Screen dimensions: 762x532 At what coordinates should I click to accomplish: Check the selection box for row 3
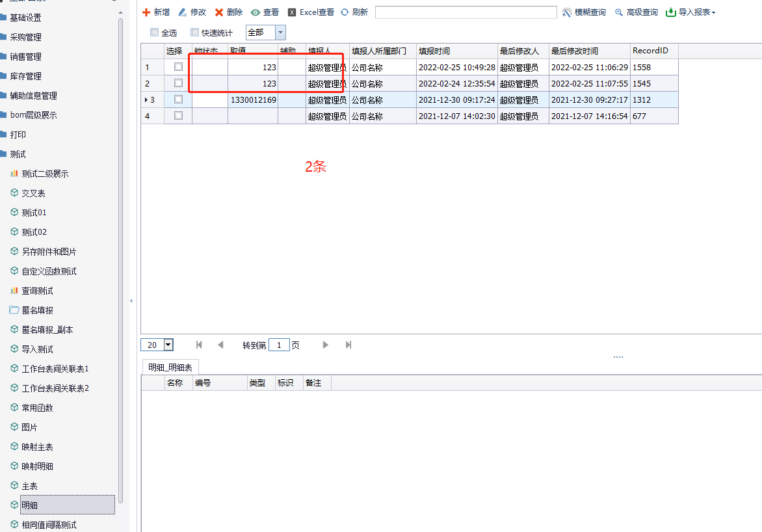point(178,100)
